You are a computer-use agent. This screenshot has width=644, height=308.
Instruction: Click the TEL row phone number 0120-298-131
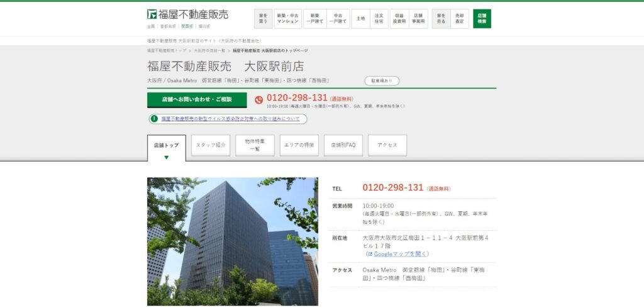point(392,188)
